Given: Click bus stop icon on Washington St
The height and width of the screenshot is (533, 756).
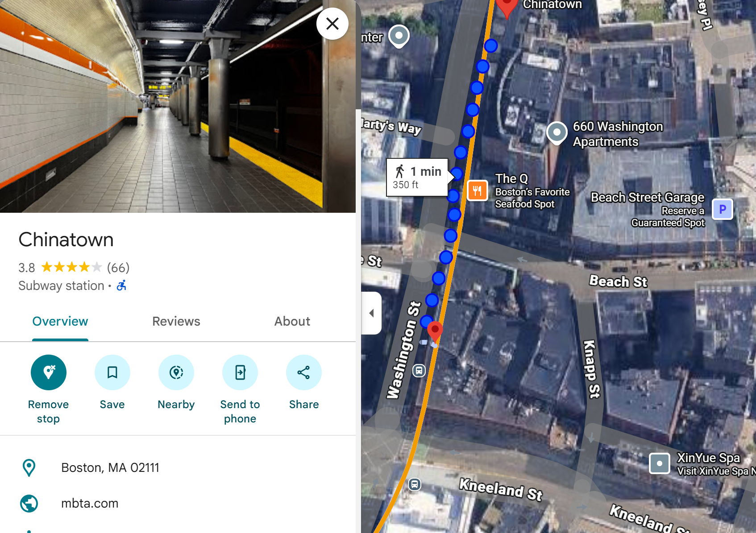Looking at the screenshot, I should coord(419,371).
